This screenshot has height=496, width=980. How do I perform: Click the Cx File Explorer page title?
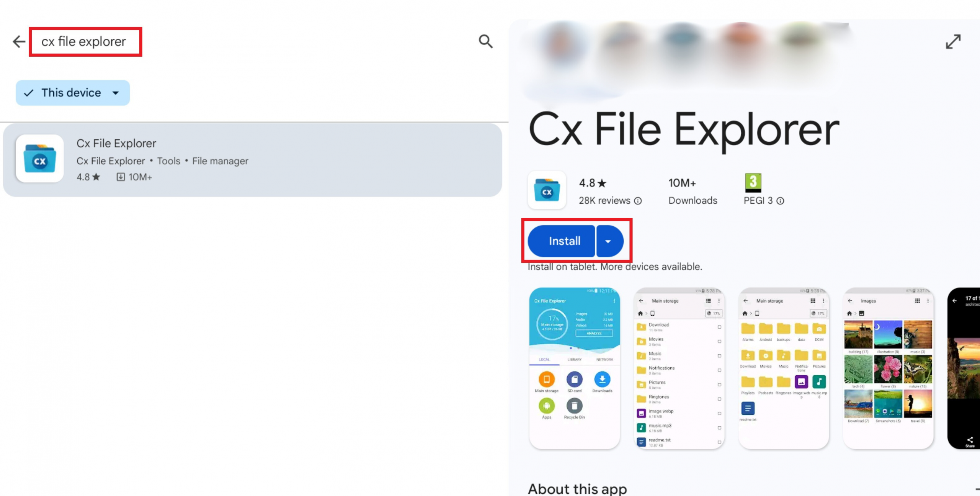click(x=684, y=130)
